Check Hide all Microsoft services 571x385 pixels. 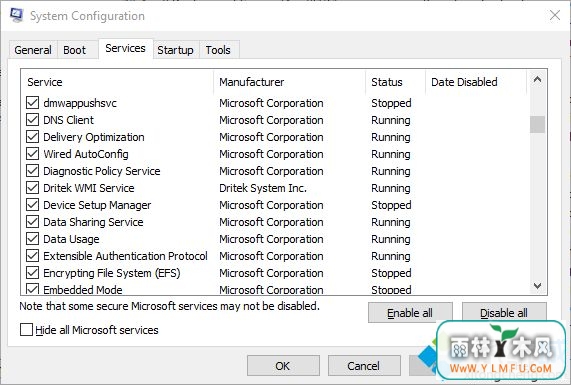point(26,330)
